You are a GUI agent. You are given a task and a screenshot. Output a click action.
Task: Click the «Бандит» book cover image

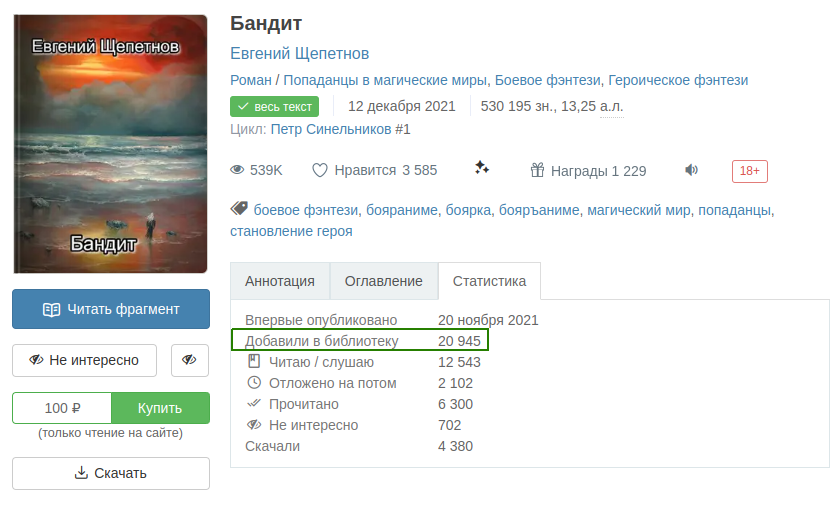pyautogui.click(x=110, y=144)
